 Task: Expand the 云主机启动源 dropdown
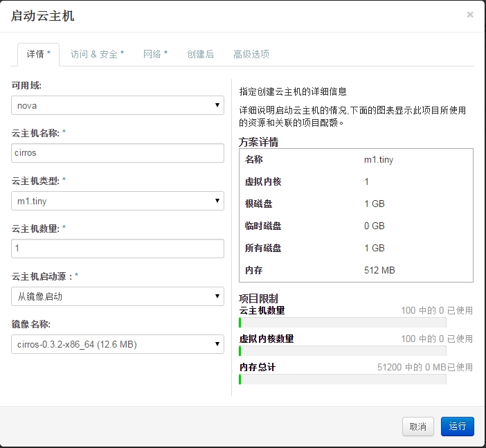[x=118, y=296]
